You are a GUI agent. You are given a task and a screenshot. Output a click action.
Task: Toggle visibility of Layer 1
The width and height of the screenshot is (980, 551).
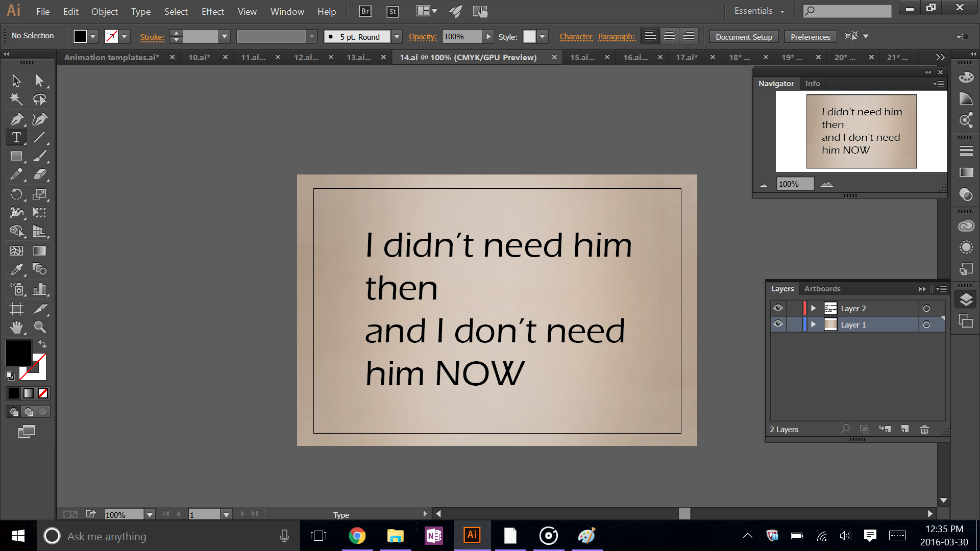point(778,324)
